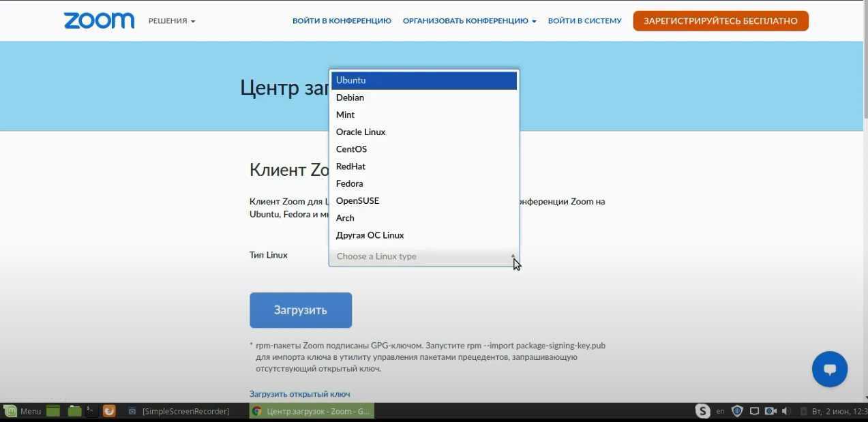Open the blue chat help bubble
The image size is (868, 422).
829,370
